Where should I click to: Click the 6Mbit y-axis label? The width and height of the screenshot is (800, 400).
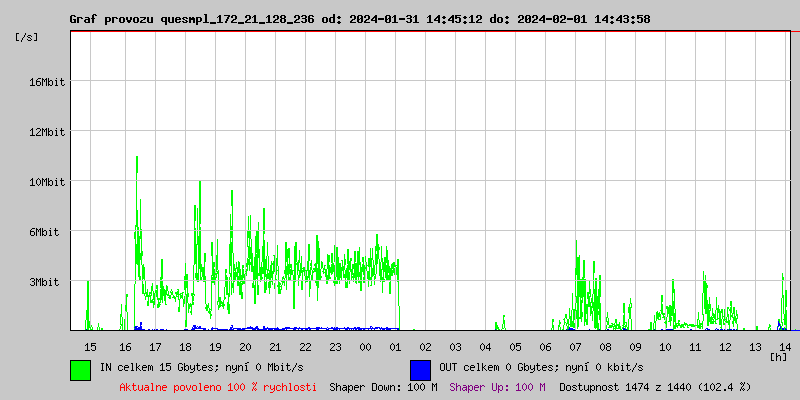[46, 232]
